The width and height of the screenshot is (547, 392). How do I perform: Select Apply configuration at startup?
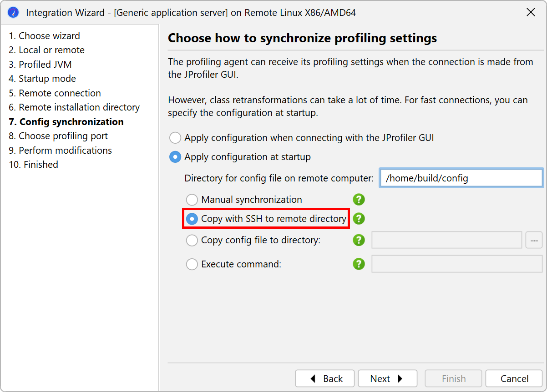click(175, 157)
